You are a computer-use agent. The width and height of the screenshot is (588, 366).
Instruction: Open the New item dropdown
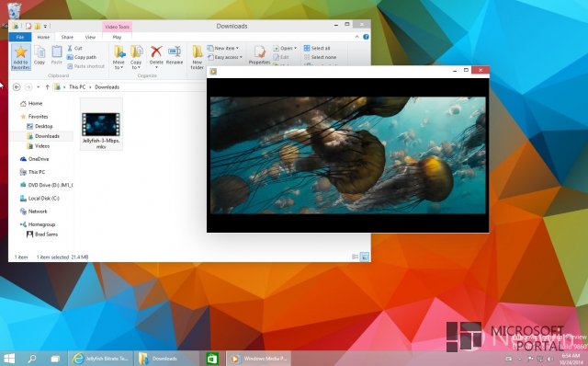[x=223, y=48]
